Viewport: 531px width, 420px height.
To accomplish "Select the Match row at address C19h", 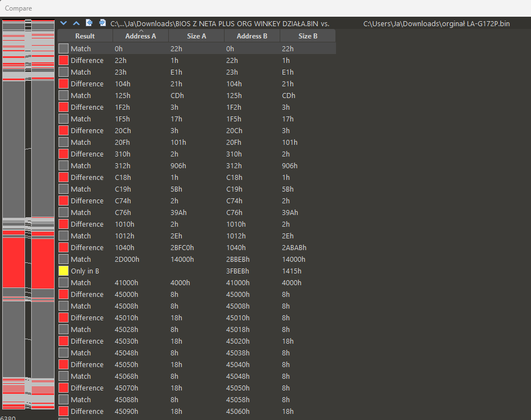I will click(x=197, y=189).
